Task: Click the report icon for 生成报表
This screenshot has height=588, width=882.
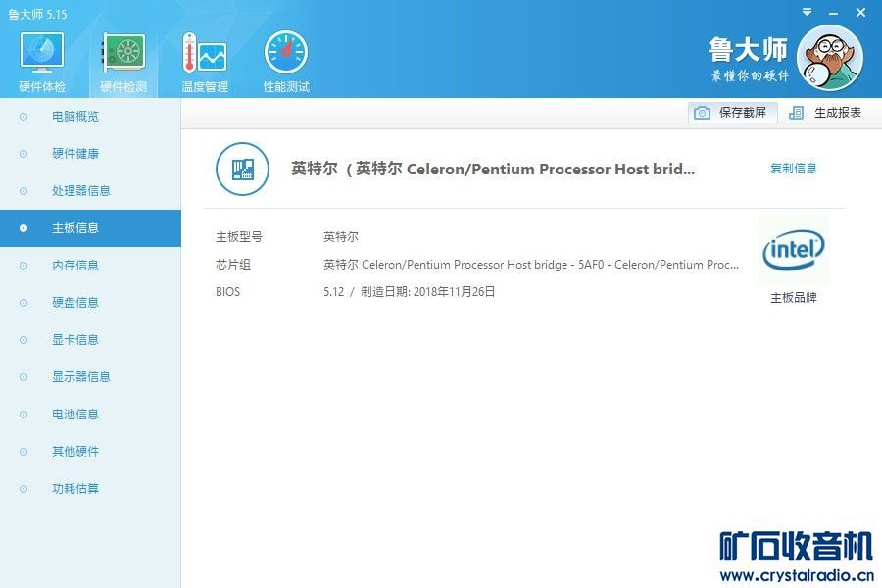Action: [x=796, y=113]
